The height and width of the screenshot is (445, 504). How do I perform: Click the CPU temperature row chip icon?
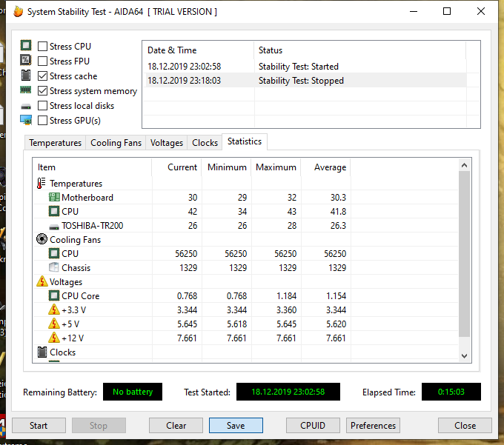click(54, 211)
